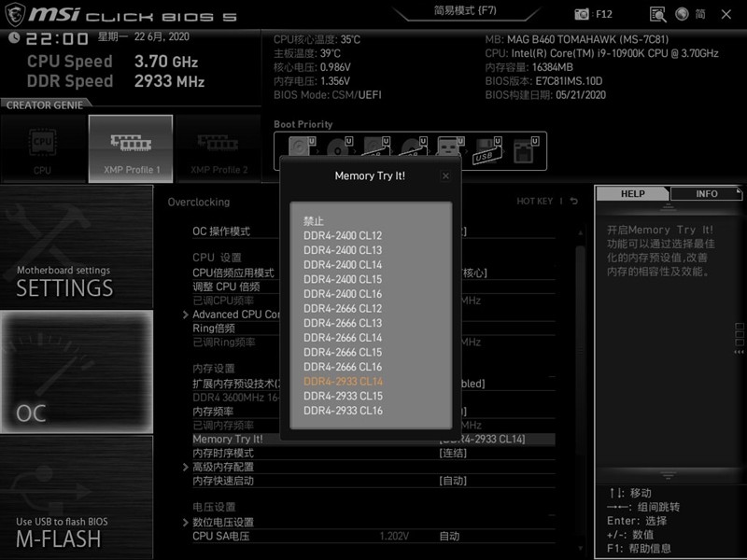
Task: Click the MSI dragon shield logo
Action: tap(15, 14)
